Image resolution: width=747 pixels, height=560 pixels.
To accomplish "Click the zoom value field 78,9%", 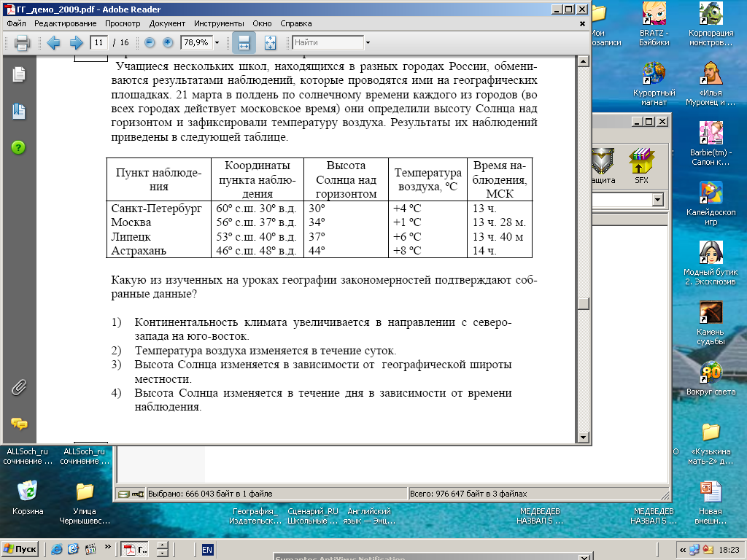I will click(x=196, y=42).
